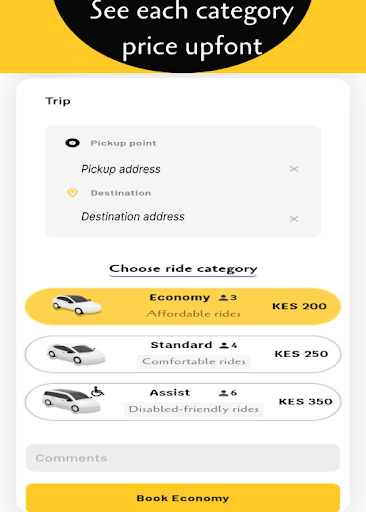Screen dimensions: 366x512
Task: Focus the Pickup address input
Action: (x=173, y=169)
